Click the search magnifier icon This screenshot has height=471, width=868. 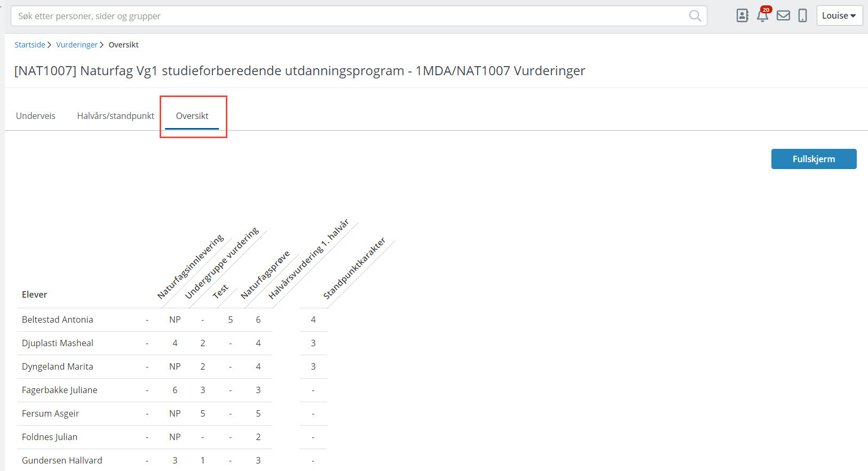pyautogui.click(x=695, y=16)
